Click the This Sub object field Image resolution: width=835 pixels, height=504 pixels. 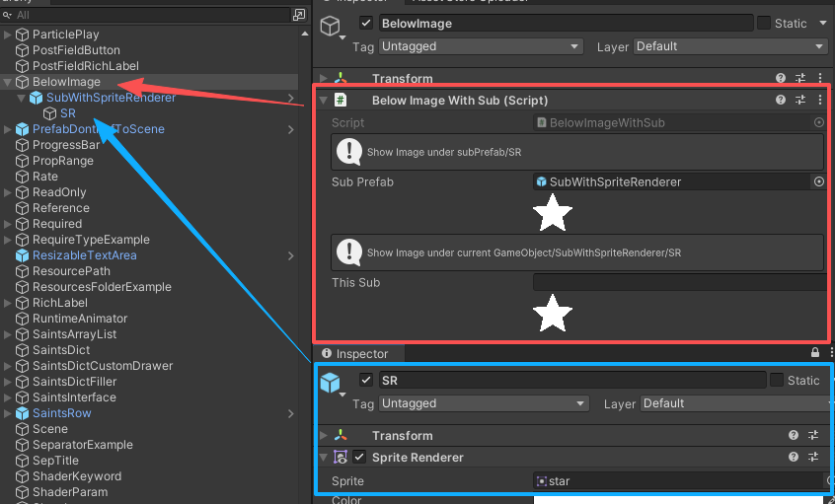click(681, 282)
